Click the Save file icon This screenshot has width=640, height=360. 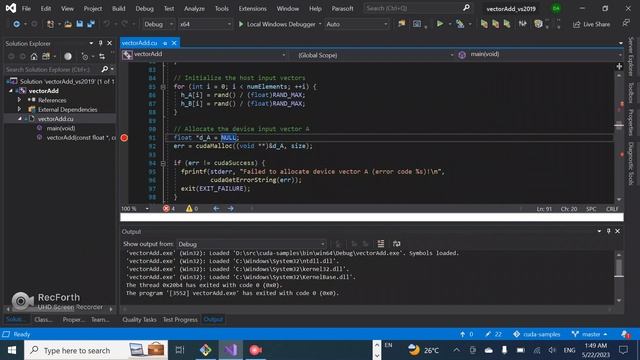click(80, 24)
